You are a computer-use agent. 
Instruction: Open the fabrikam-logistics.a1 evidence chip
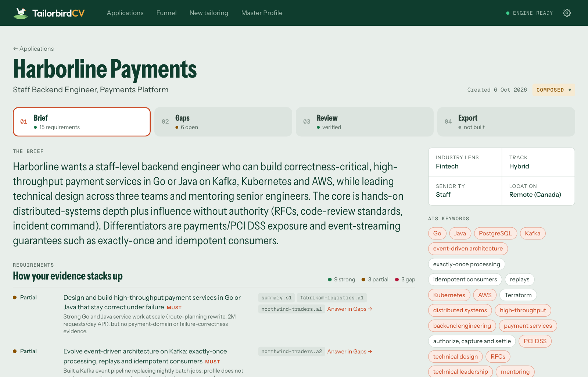click(332, 298)
